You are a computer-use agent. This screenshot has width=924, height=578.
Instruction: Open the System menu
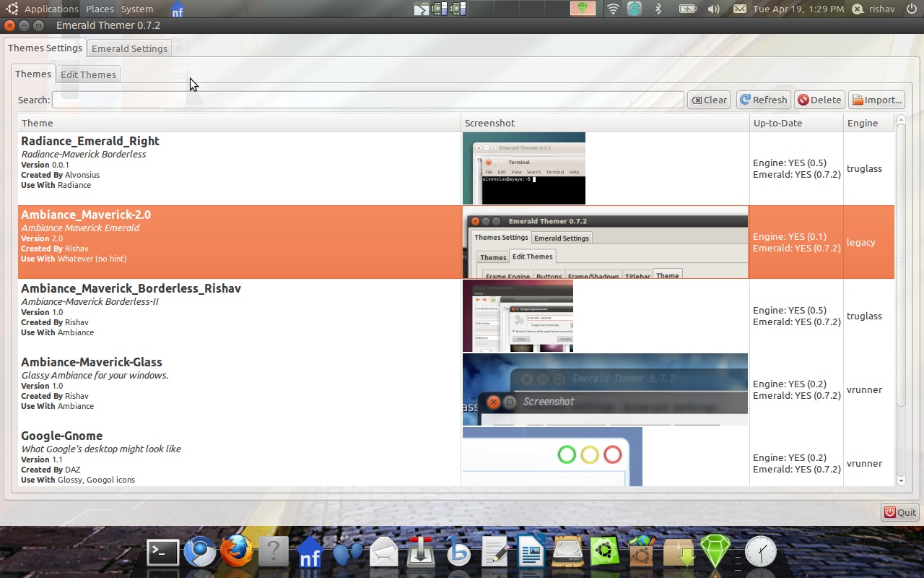coord(137,9)
